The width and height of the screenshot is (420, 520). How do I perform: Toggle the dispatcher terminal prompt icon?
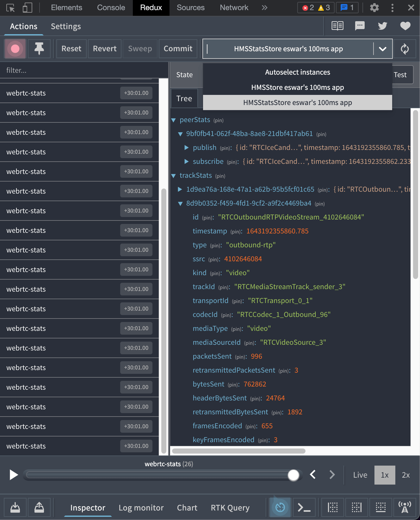point(304,508)
